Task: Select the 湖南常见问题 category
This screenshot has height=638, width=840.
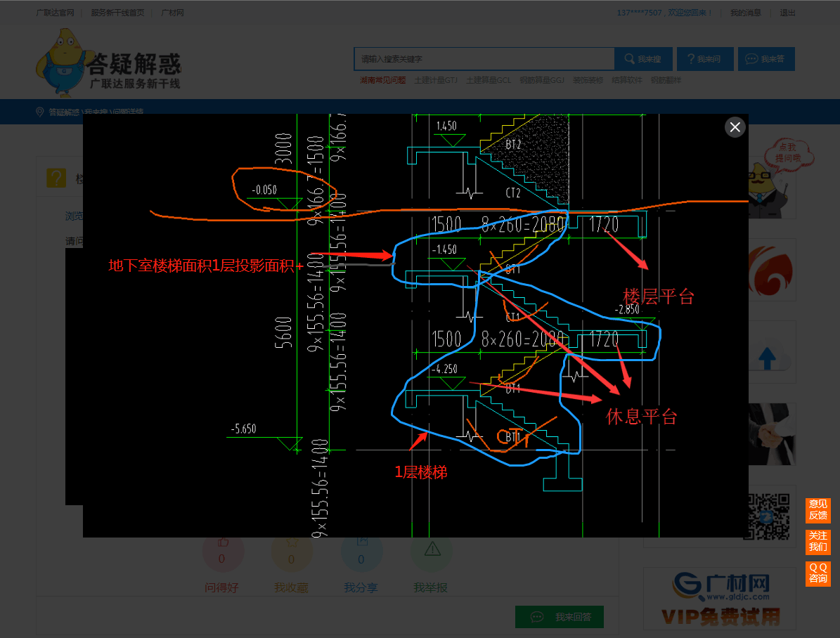Action: click(x=382, y=80)
